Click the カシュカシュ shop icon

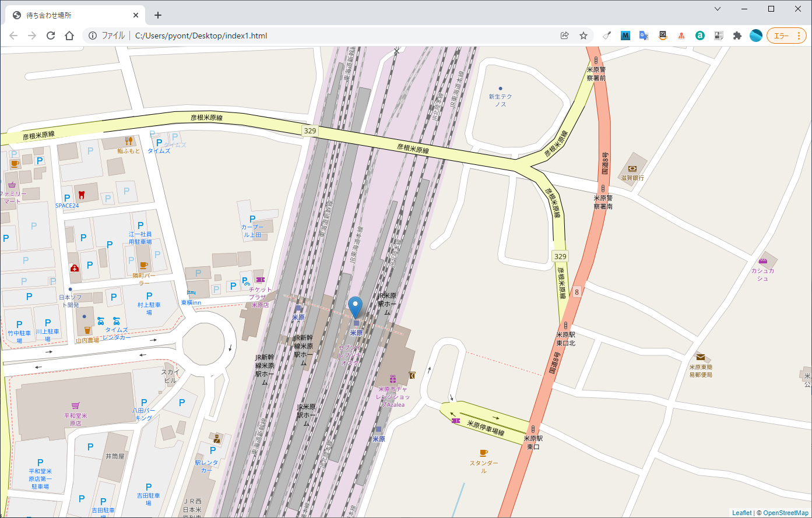click(x=763, y=261)
